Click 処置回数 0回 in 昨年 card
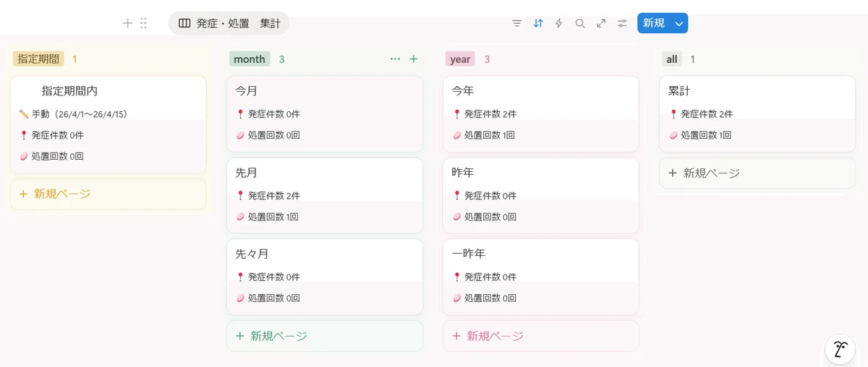Viewport: 868px width, 367px height. point(490,217)
